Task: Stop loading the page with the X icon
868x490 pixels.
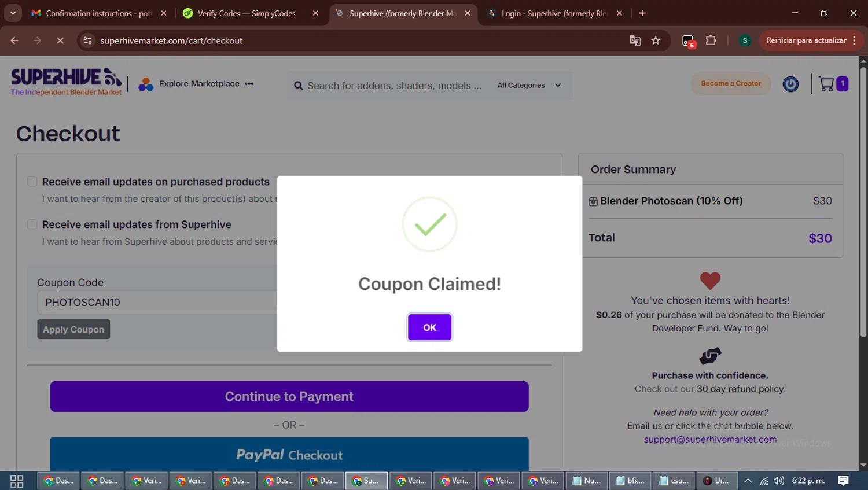Action: 60,40
